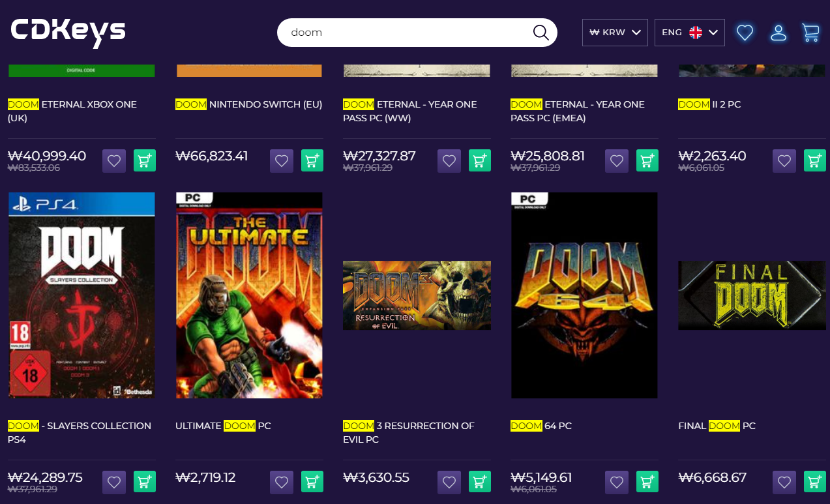Wishlist Doom II 2 PC
Image resolution: width=830 pixels, height=504 pixels.
tap(784, 160)
